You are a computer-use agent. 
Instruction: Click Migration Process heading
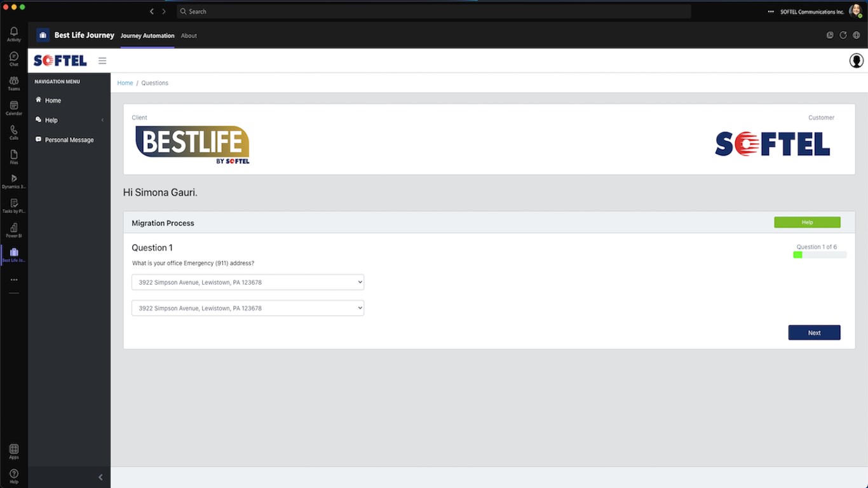click(163, 223)
